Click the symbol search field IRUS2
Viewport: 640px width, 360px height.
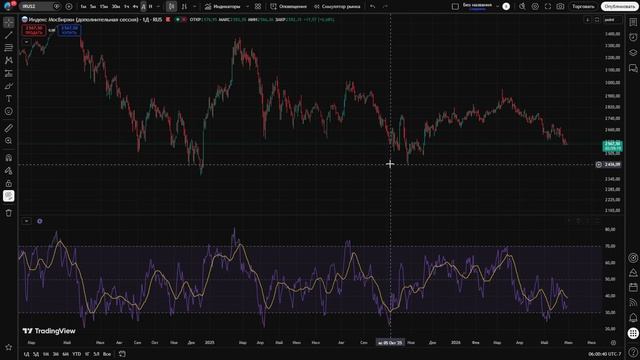click(x=40, y=6)
